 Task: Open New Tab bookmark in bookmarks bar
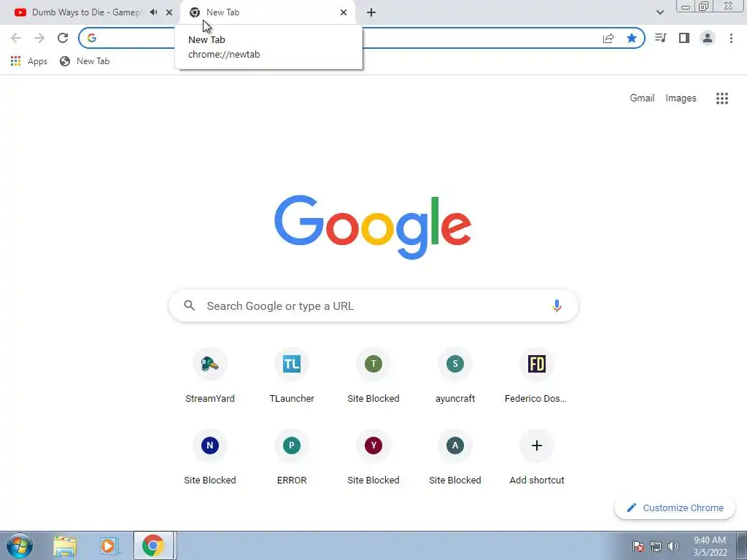tap(85, 61)
